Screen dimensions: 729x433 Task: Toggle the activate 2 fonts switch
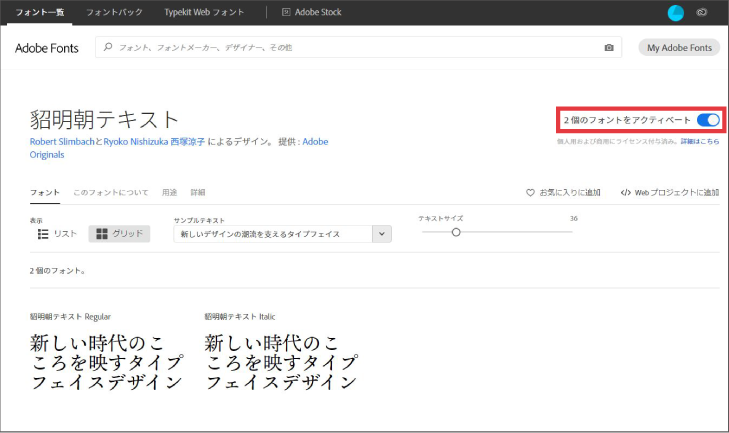tap(708, 120)
